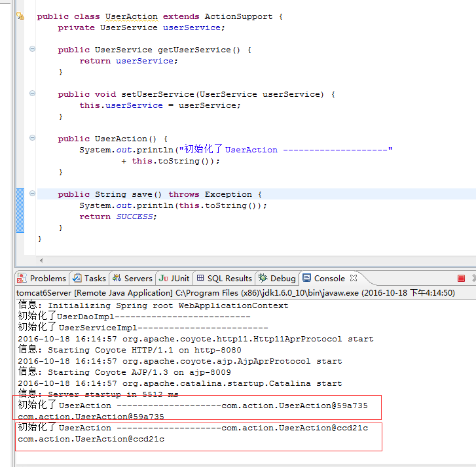
Task: Click the word userService in the private field declaration
Action: pyautogui.click(x=192, y=27)
